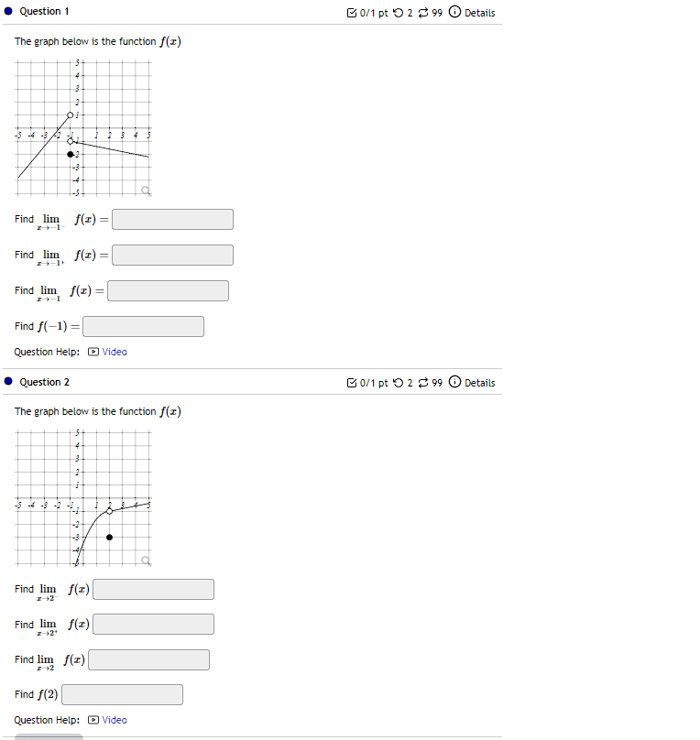The height and width of the screenshot is (740, 700).
Task: Expand the Question 1 Details panel
Action: [477, 12]
